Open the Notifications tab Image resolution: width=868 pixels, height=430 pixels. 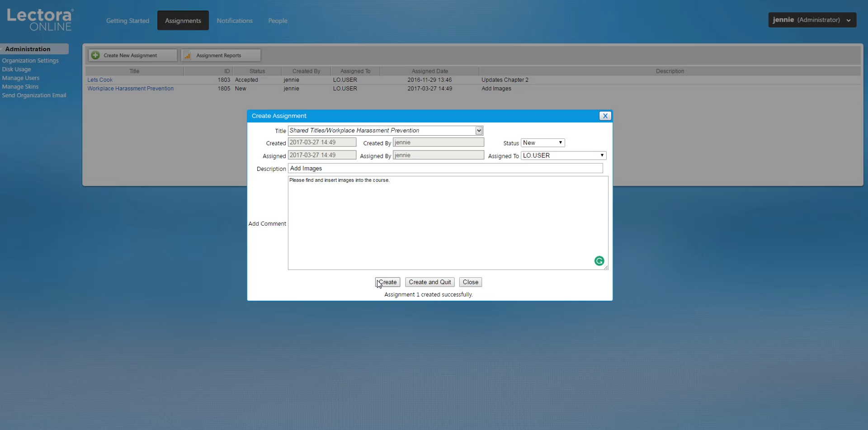[234, 21]
